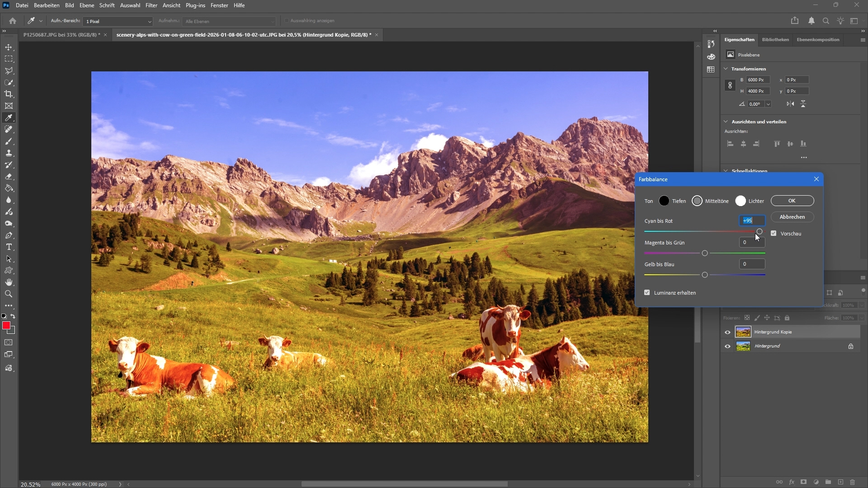Toggle the Luminanz erhalten checkbox

coord(647,293)
